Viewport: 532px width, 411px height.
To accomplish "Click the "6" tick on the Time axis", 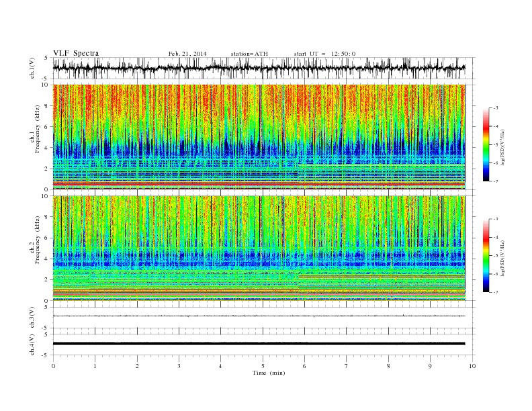I will pos(304,366).
